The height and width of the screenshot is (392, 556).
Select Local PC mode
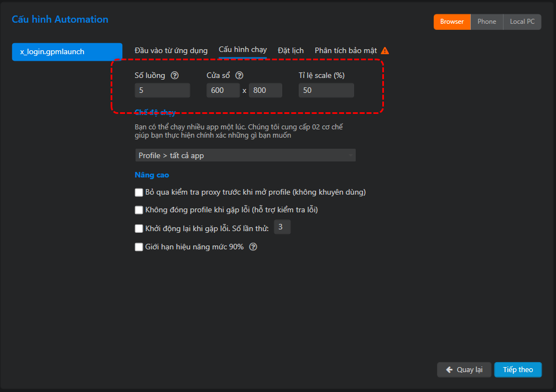(x=522, y=22)
